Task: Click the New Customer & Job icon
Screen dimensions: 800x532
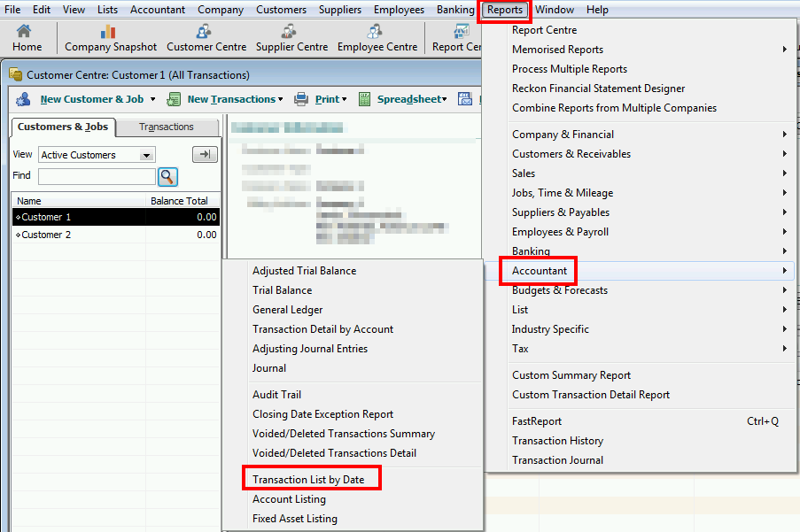Action: click(x=23, y=99)
